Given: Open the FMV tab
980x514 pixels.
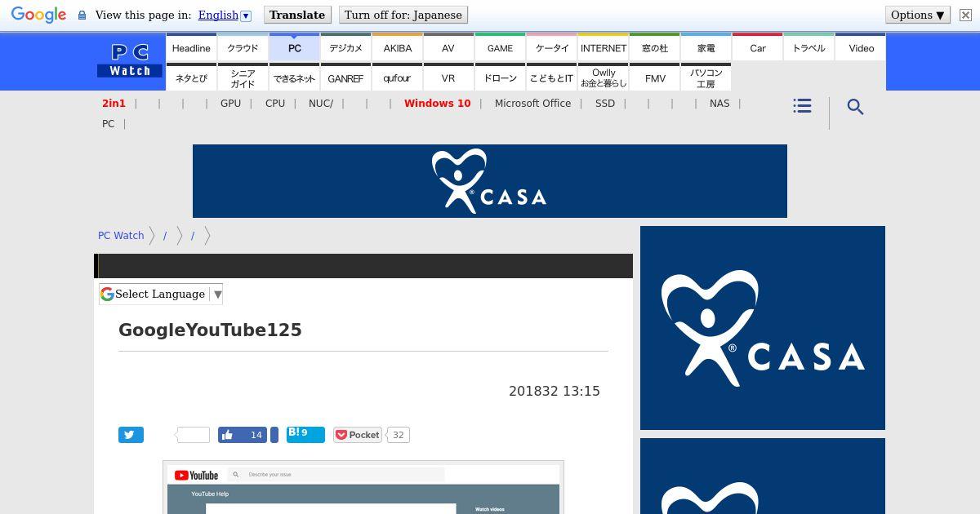Looking at the screenshot, I should 655,78.
